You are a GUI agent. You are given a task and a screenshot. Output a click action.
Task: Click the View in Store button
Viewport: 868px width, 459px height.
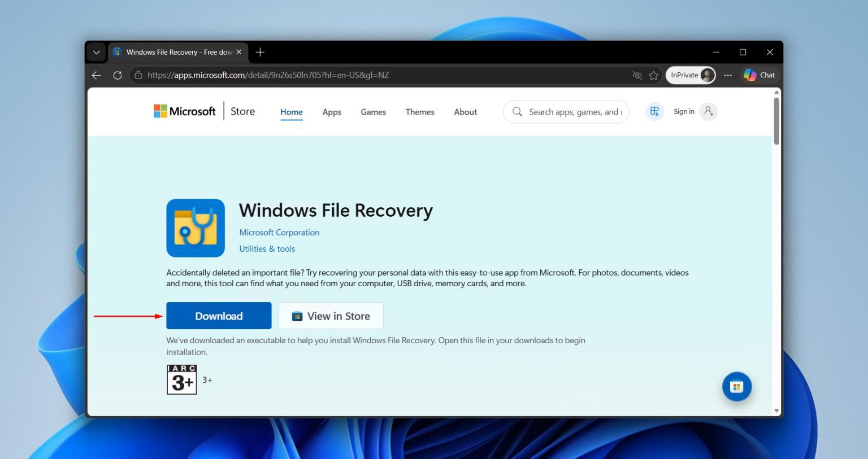(x=331, y=316)
